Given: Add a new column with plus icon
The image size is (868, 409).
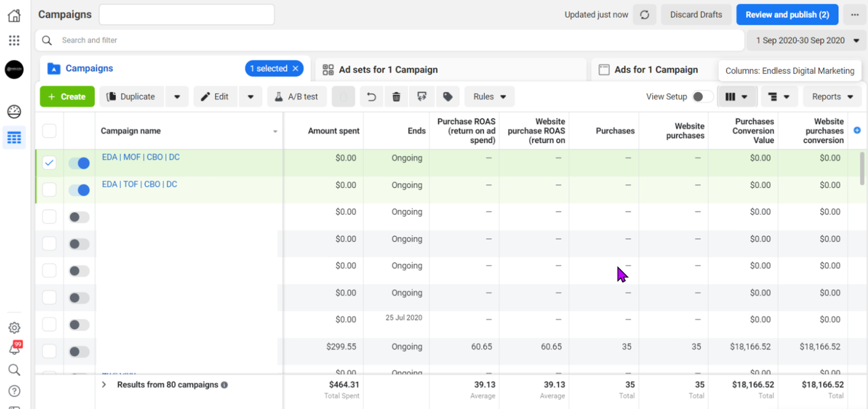Looking at the screenshot, I should point(857,130).
